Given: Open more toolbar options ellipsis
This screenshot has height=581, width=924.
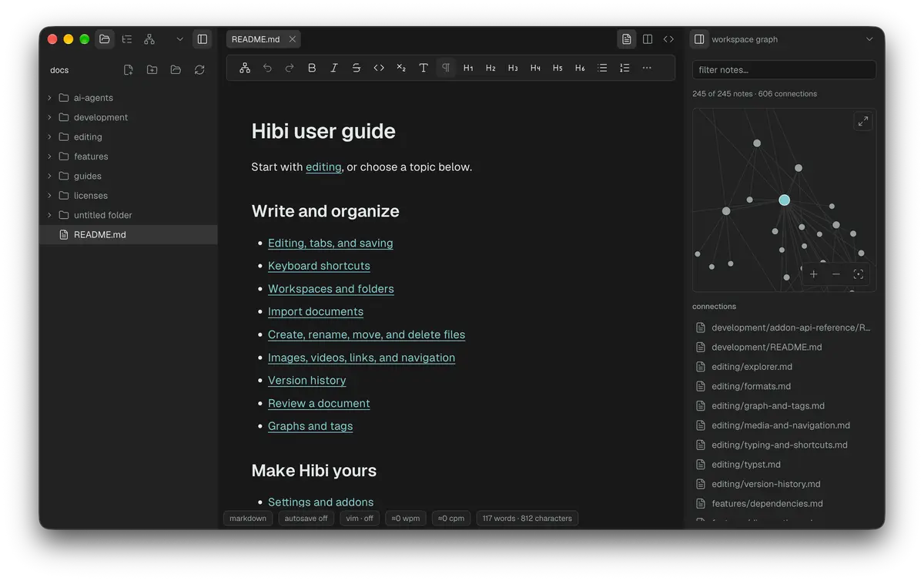Looking at the screenshot, I should pos(647,68).
